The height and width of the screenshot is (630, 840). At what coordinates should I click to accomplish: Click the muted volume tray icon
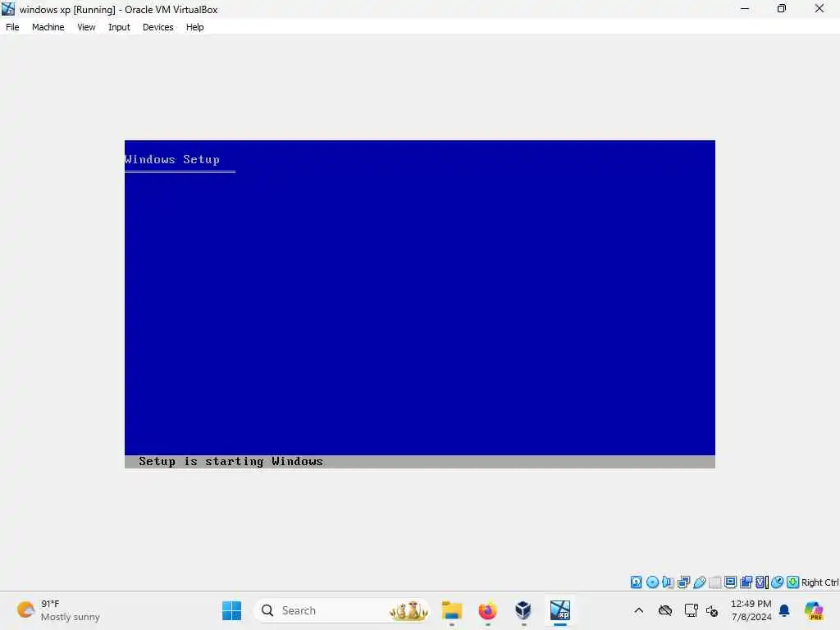coord(712,610)
